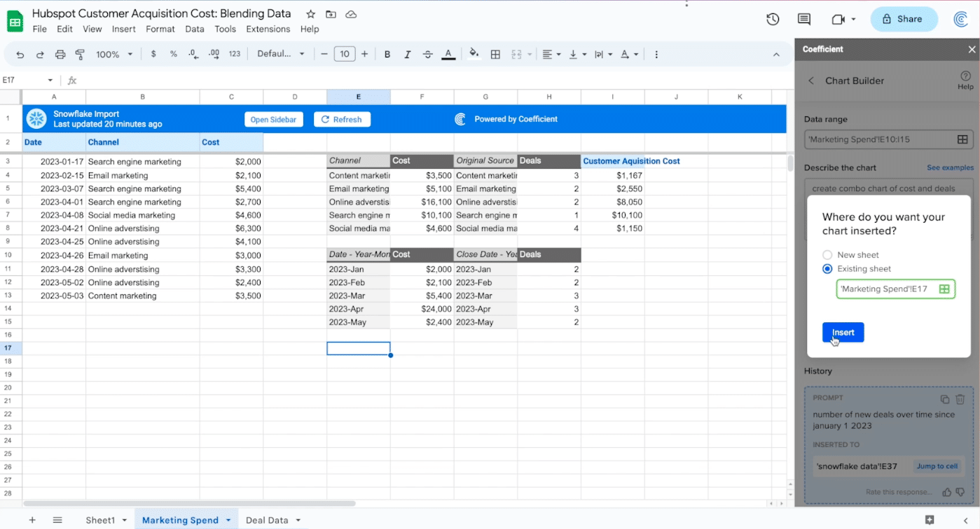Image resolution: width=980 pixels, height=529 pixels.
Task: Increase font size with plus
Action: coord(364,54)
